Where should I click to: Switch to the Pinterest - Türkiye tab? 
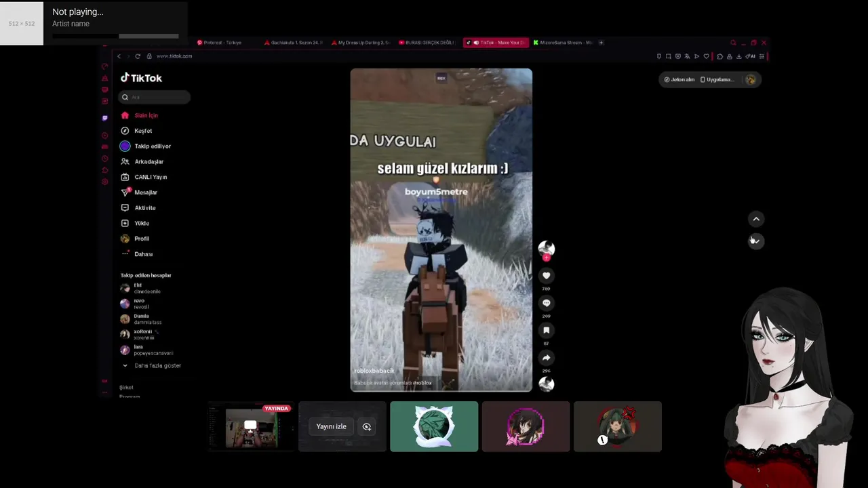coord(220,43)
